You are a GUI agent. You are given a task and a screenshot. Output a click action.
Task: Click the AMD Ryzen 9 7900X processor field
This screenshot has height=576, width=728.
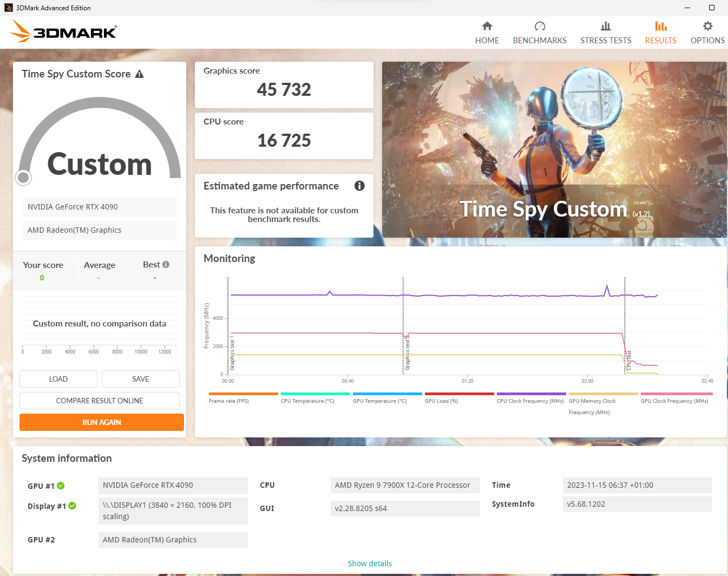(x=405, y=485)
